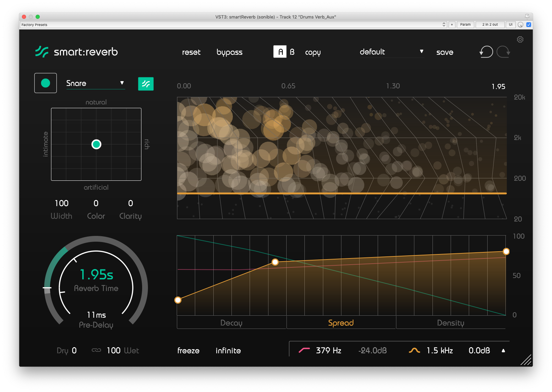Click the 0.65 time axis label
This screenshot has height=392, width=552.
[x=288, y=86]
